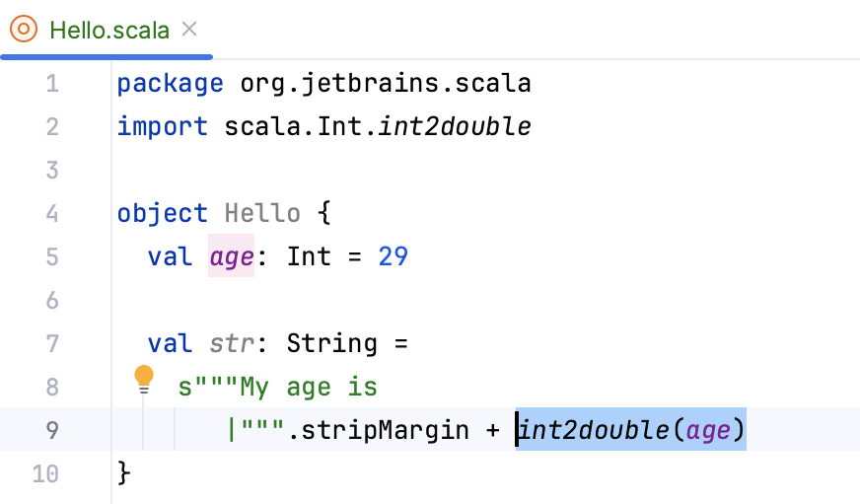This screenshot has height=504, width=860.
Task: Click the 'package' keyword on line 1
Action: pyautogui.click(x=171, y=84)
